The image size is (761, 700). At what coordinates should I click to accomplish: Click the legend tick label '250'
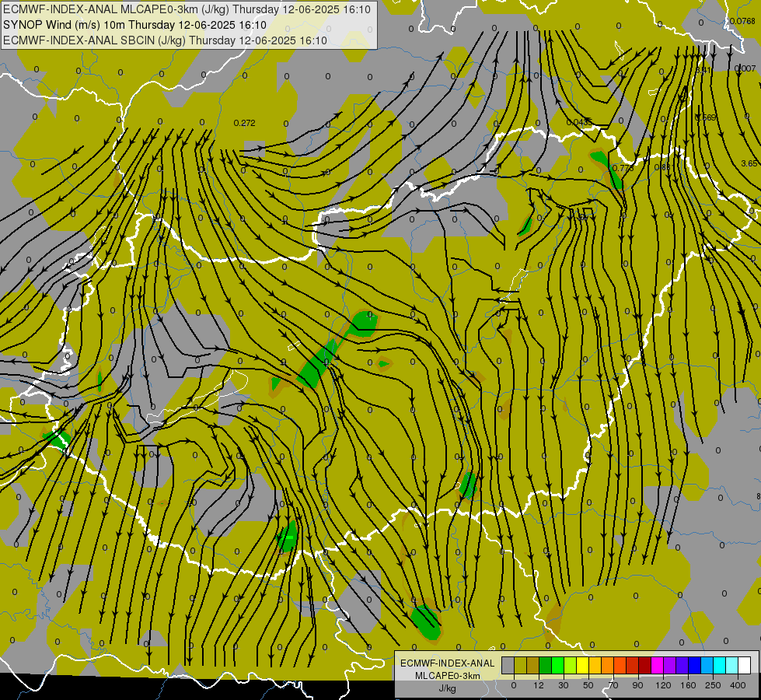click(x=713, y=685)
